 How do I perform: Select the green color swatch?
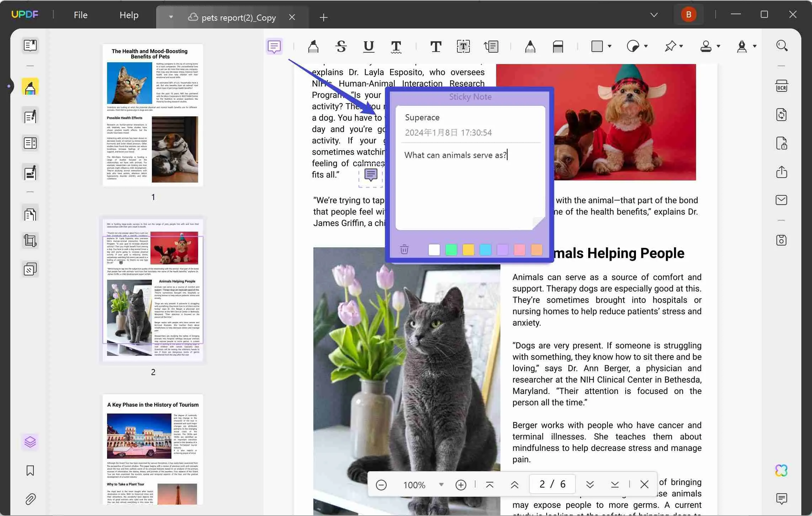click(x=451, y=249)
